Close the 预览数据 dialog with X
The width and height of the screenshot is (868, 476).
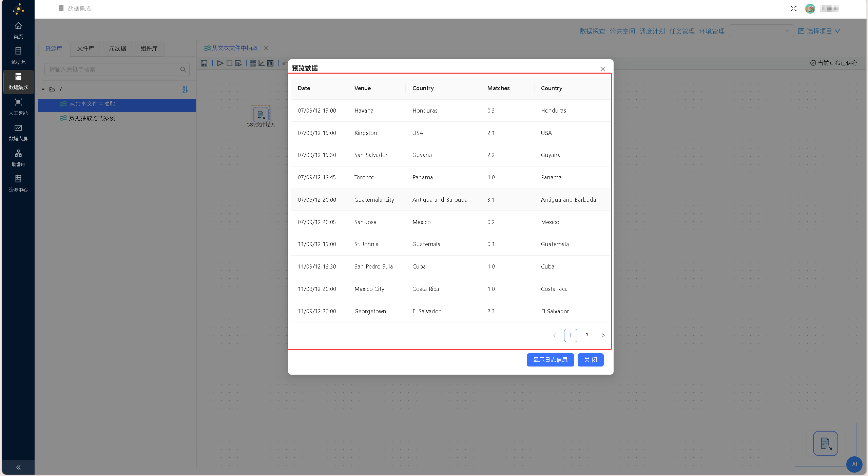[x=603, y=69]
